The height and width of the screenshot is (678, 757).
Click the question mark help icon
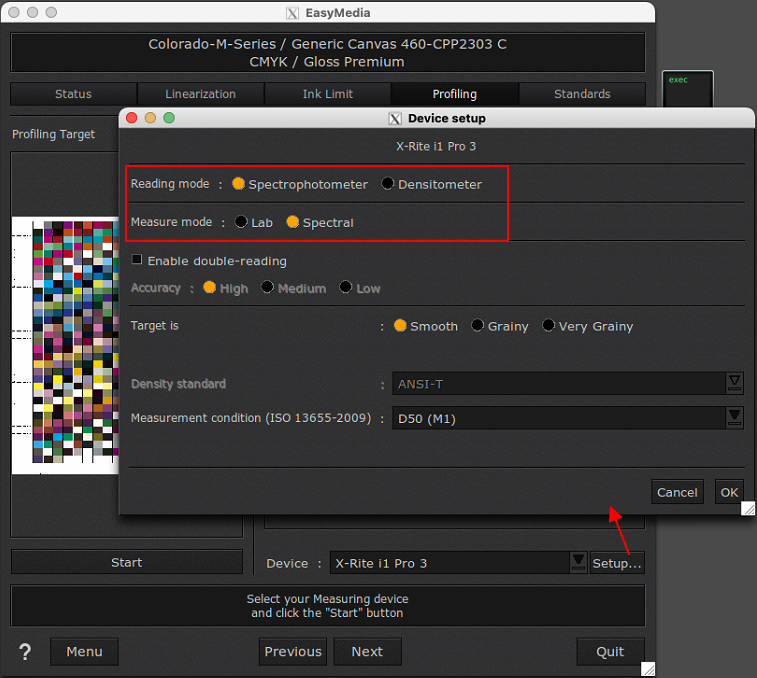(25, 652)
